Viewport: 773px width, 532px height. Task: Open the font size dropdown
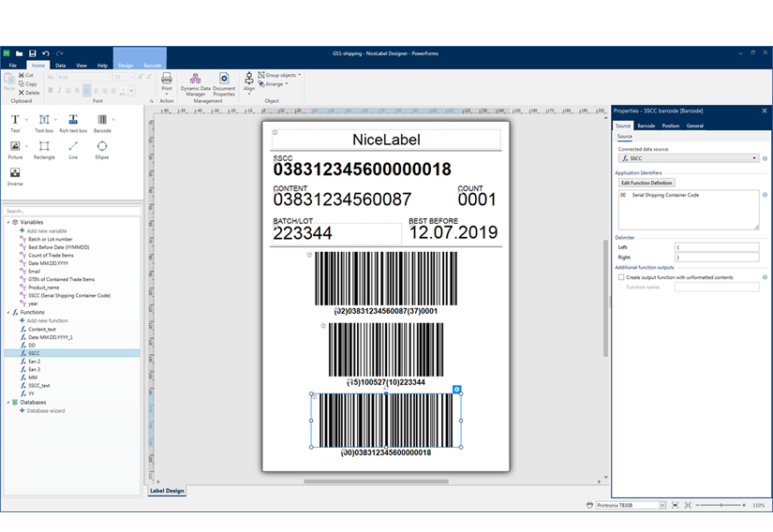131,78
